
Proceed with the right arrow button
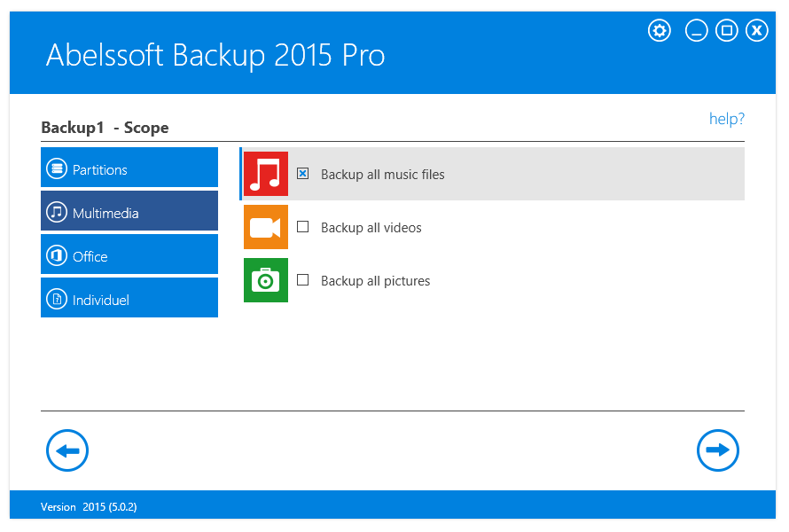point(718,450)
